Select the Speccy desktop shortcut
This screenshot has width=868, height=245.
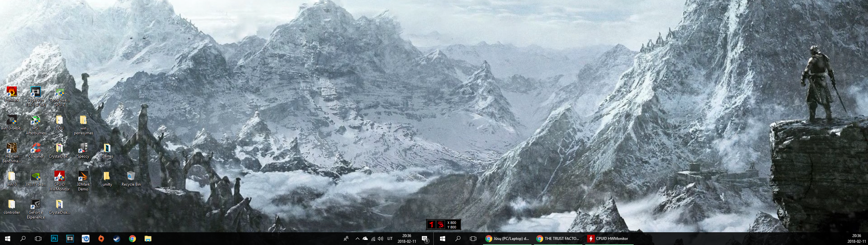pos(83,151)
